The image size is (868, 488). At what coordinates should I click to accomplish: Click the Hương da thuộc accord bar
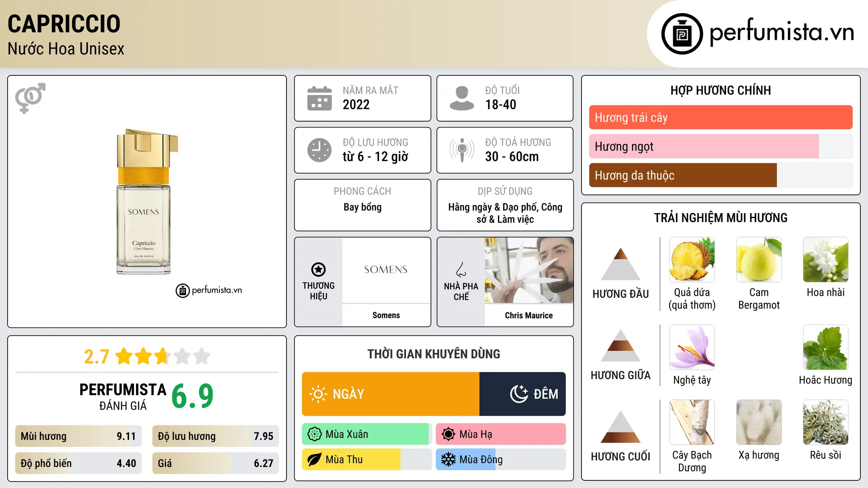click(721, 175)
